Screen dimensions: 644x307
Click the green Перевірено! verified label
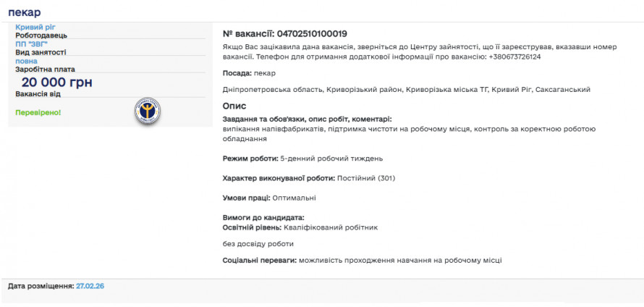tap(38, 113)
